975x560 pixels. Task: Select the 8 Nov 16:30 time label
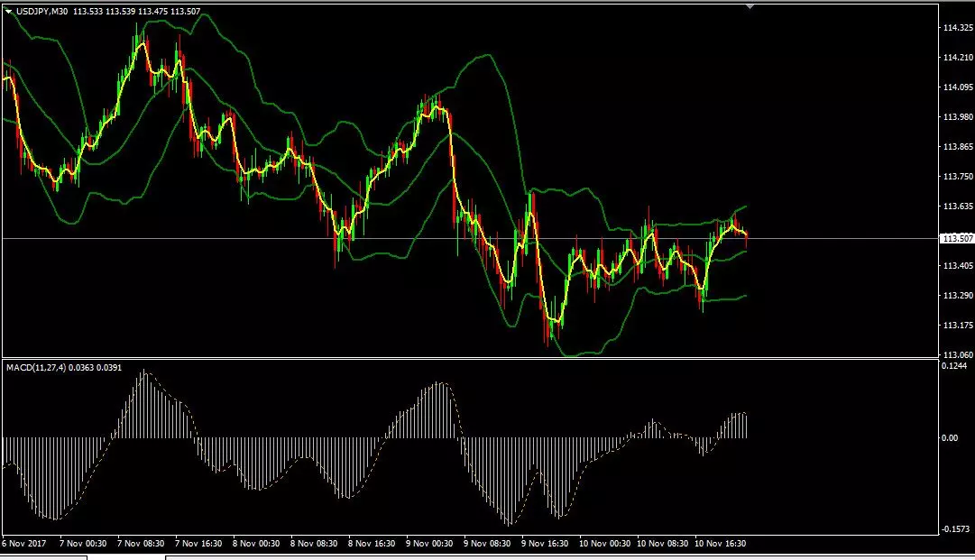point(372,544)
